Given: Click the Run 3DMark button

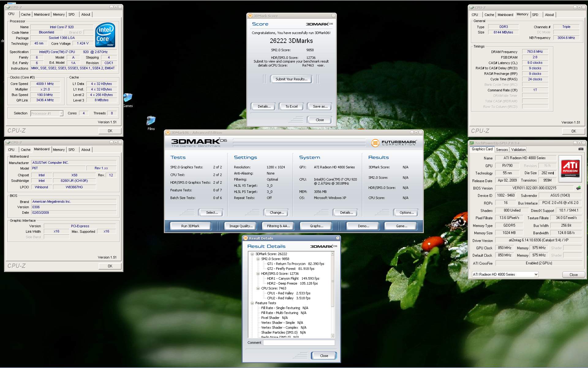Looking at the screenshot, I should click(x=190, y=226).
